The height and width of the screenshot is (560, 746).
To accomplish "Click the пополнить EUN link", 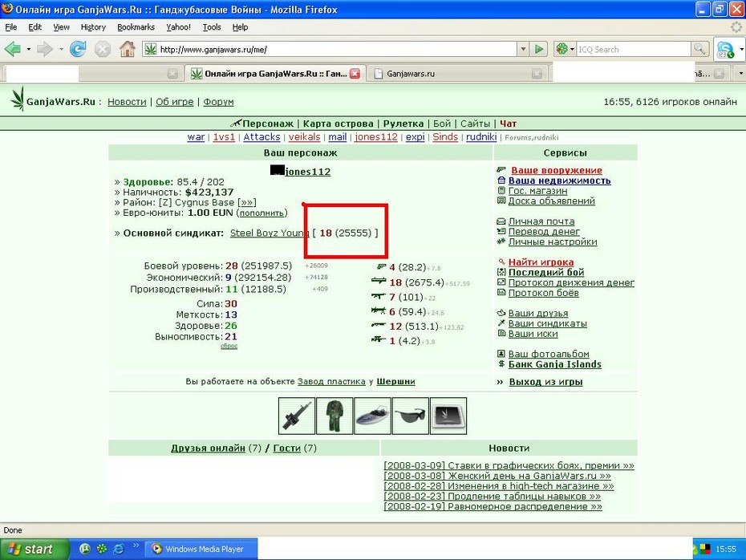I will 262,213.
